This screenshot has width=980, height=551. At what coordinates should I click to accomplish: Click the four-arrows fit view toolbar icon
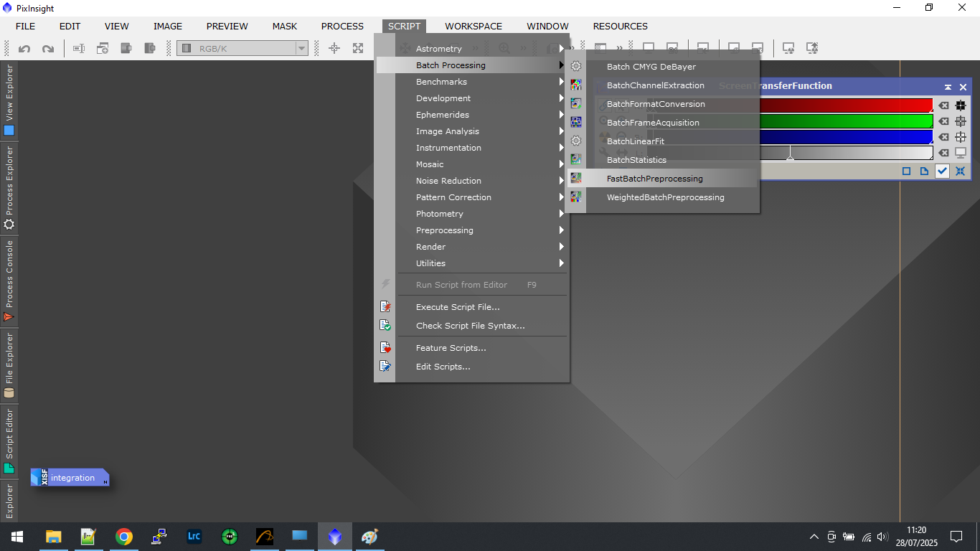[x=358, y=48]
